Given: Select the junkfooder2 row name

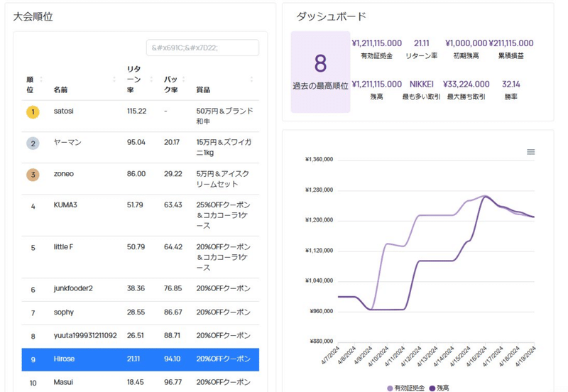Looking at the screenshot, I should pos(73,288).
